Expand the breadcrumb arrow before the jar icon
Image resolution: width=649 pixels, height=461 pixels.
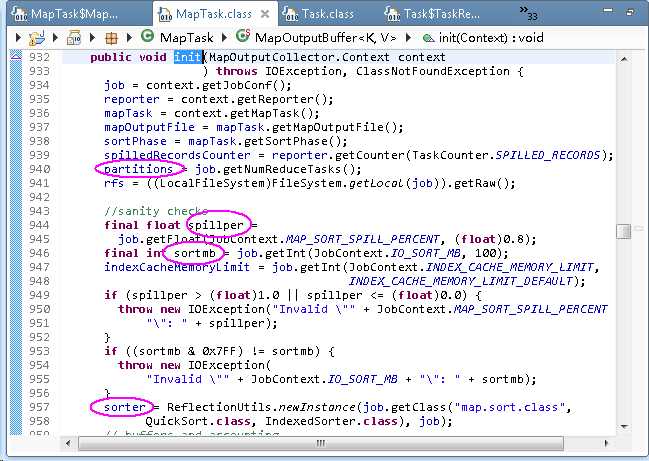(x=55, y=38)
